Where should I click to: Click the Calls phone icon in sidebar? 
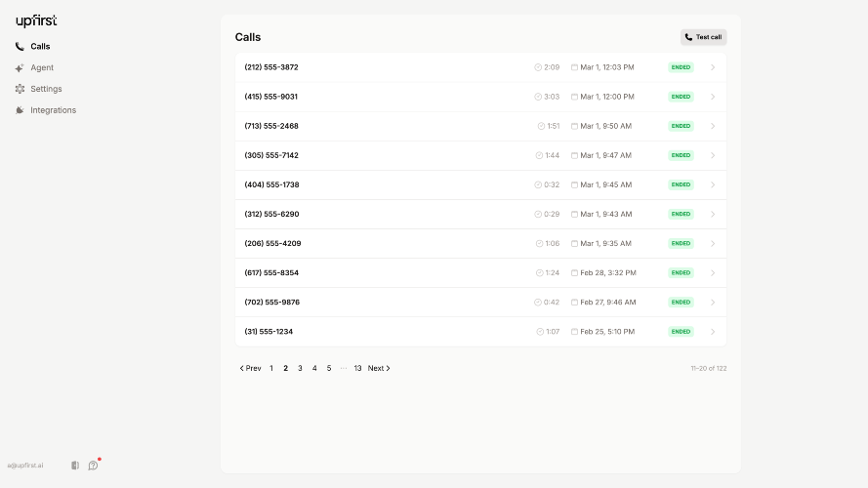click(20, 47)
